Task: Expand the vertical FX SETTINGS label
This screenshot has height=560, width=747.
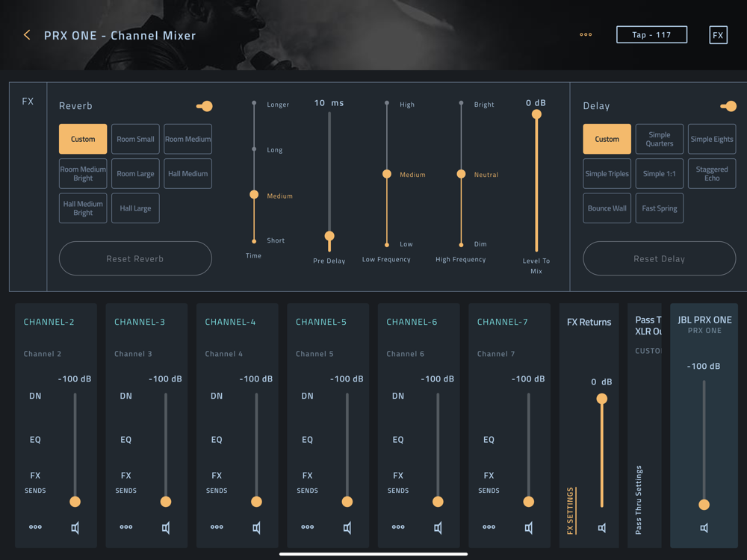Action: pos(571,511)
